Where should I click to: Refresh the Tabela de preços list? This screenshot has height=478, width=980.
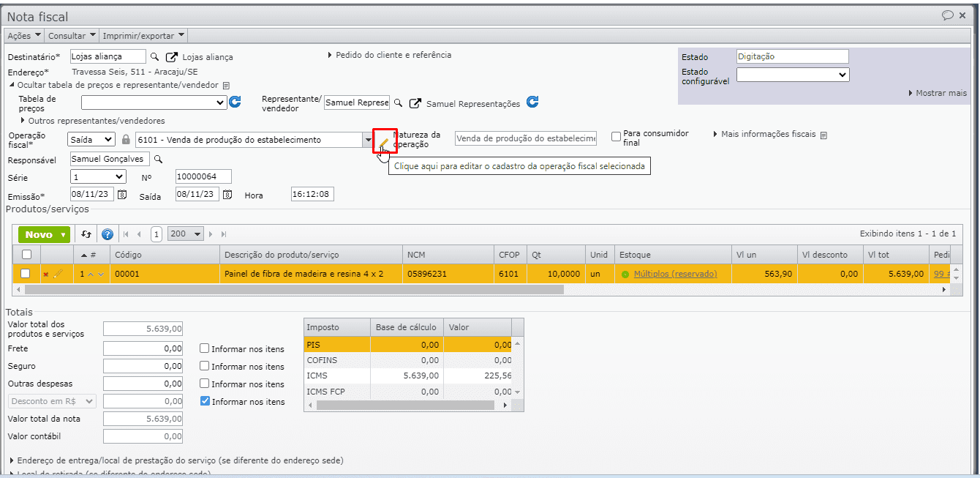(x=235, y=102)
